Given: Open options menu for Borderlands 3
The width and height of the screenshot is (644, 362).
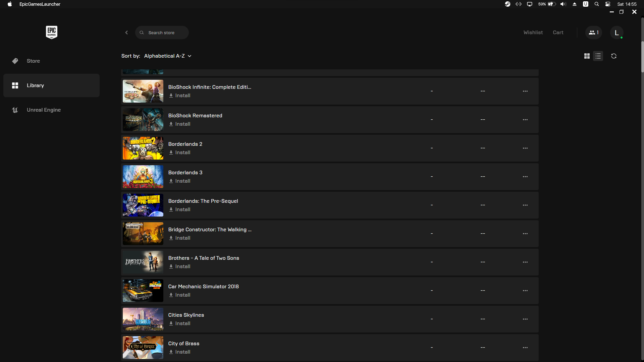Looking at the screenshot, I should tap(525, 177).
